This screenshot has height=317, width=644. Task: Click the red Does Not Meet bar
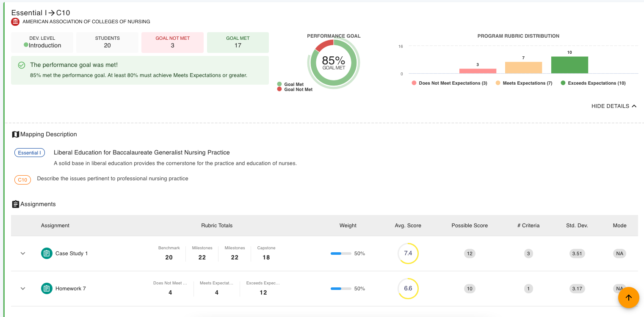click(478, 71)
